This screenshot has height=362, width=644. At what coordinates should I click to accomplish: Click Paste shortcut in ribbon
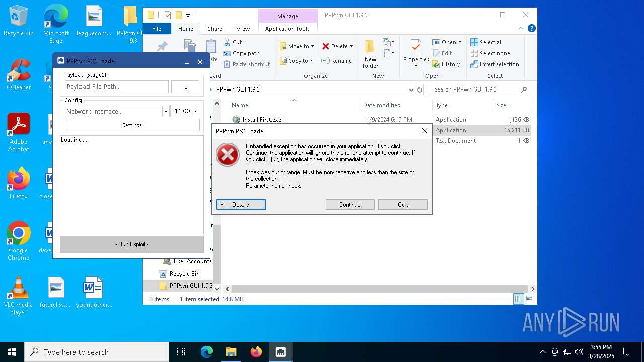(x=247, y=64)
